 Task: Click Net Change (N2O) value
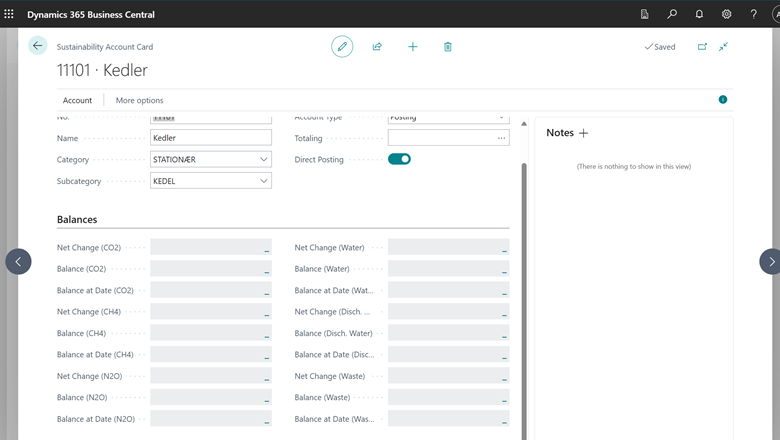(x=211, y=376)
